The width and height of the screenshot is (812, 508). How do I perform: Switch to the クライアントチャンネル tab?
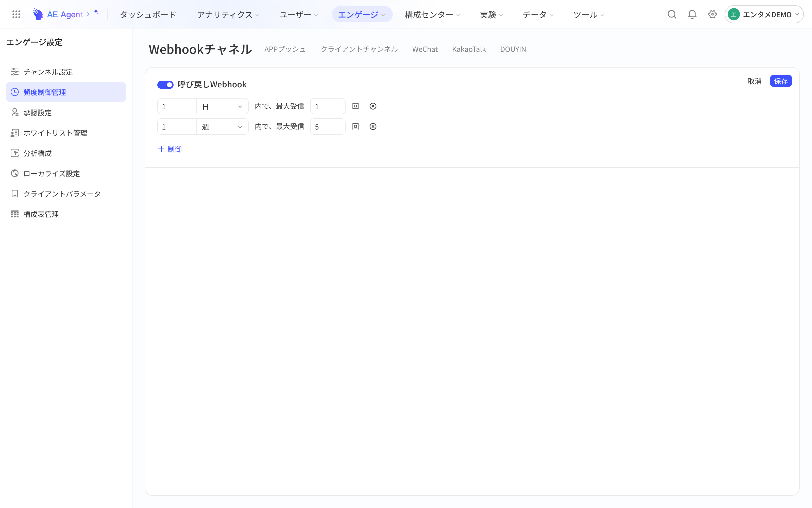(359, 49)
